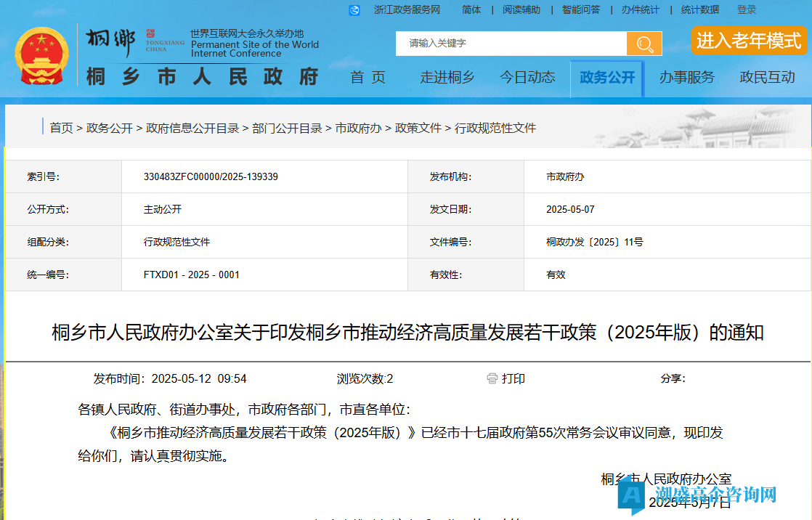Click the 分享 share label

673,378
